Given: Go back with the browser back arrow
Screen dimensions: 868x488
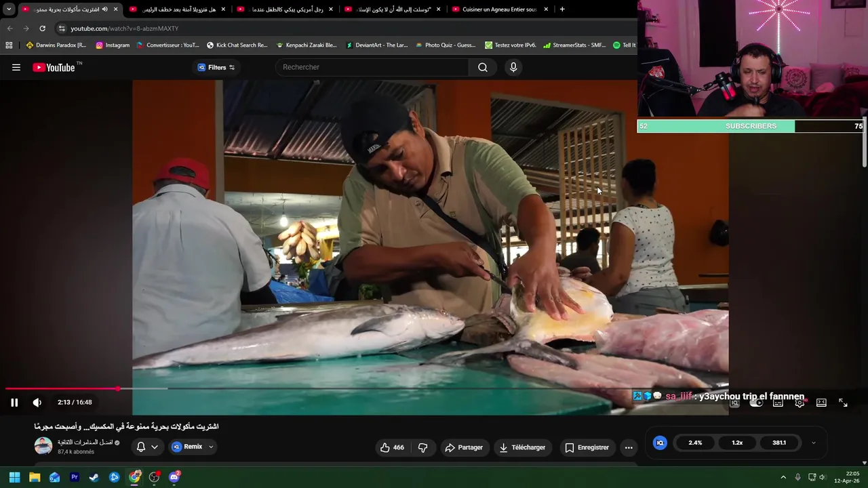Looking at the screenshot, I should [9, 28].
